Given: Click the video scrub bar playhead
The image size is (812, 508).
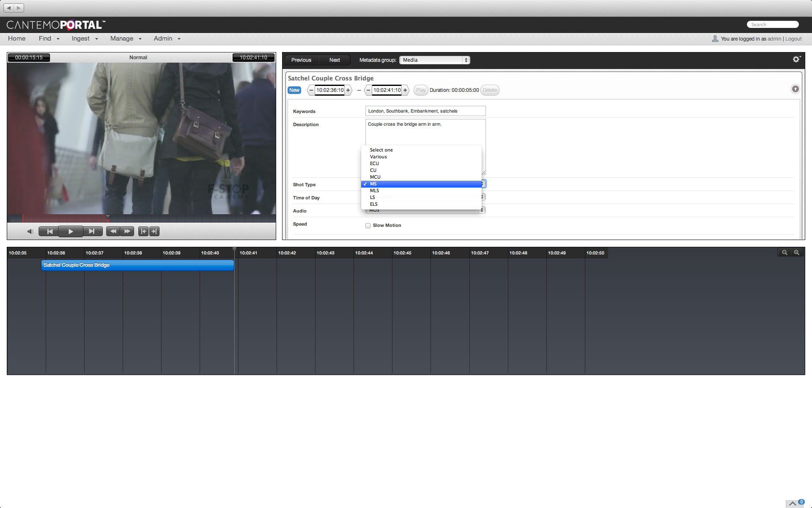Looking at the screenshot, I should (108, 217).
